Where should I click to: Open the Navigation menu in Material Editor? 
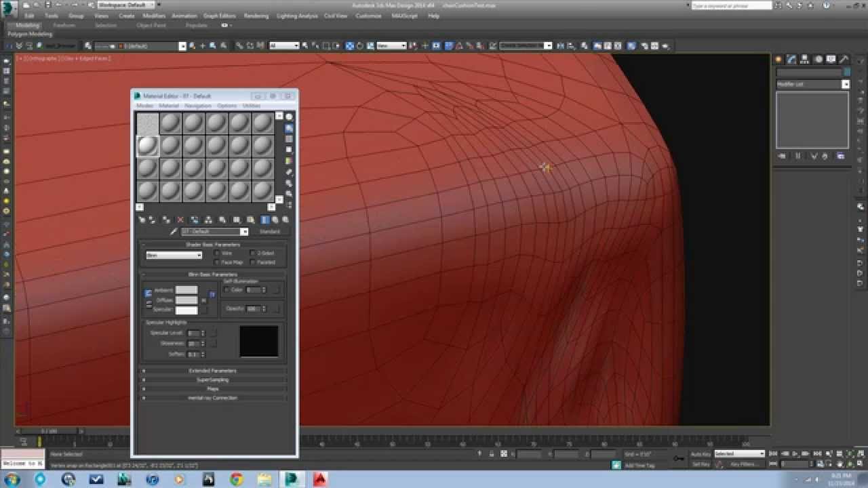coord(198,106)
